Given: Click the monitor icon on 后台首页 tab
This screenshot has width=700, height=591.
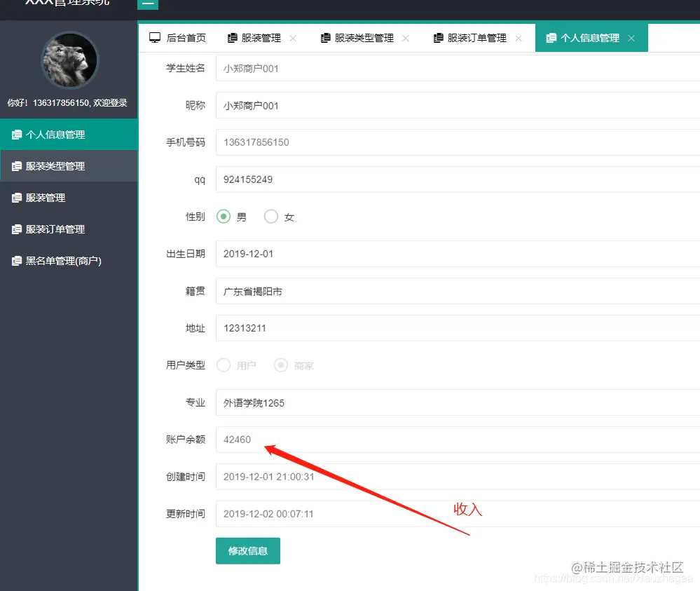Looking at the screenshot, I should click(x=156, y=37).
